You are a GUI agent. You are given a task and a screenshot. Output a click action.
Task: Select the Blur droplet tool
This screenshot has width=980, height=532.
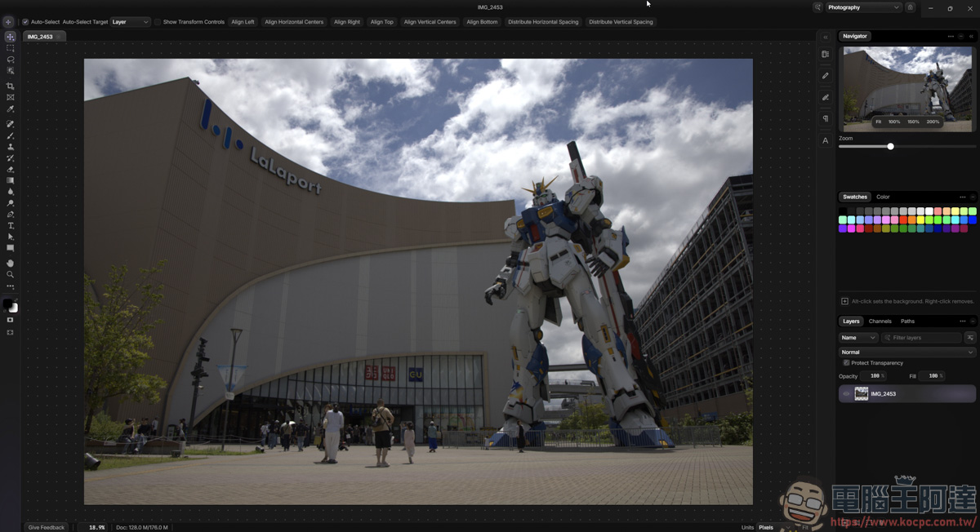pyautogui.click(x=11, y=192)
